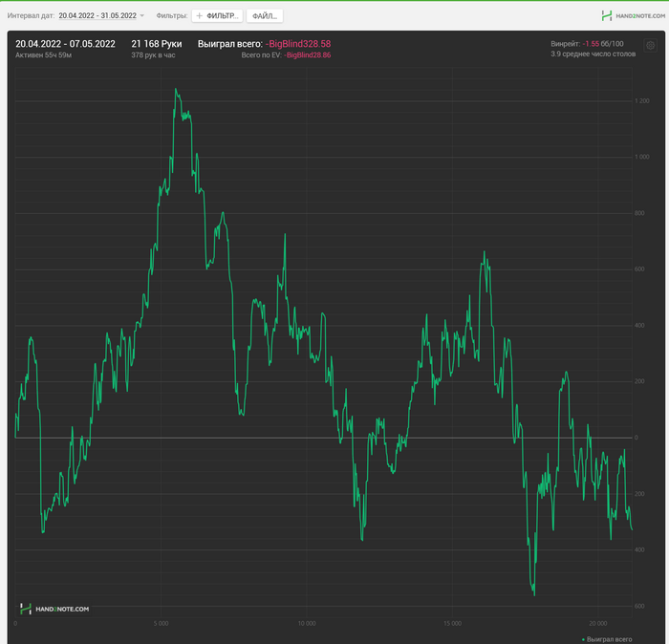Screen dimensions: 669x644
Task: Click the 378 рук в час label
Action: 153,55
